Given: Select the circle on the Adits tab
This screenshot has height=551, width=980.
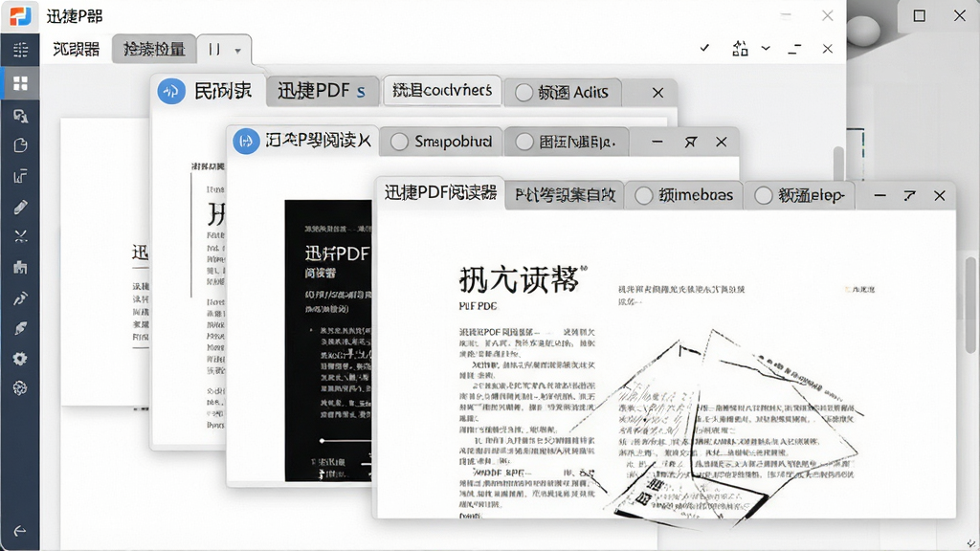Looking at the screenshot, I should click(x=523, y=93).
